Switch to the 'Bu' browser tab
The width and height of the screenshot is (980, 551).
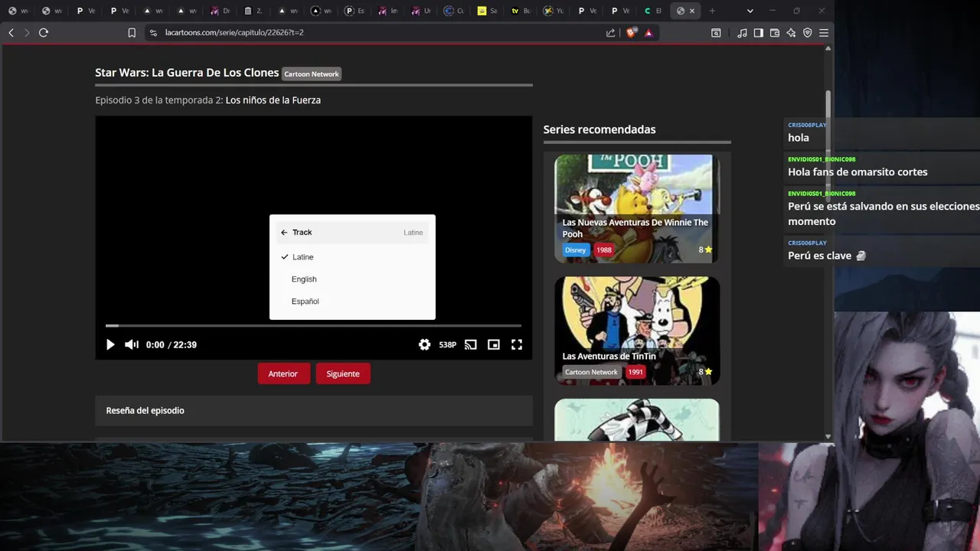521,11
